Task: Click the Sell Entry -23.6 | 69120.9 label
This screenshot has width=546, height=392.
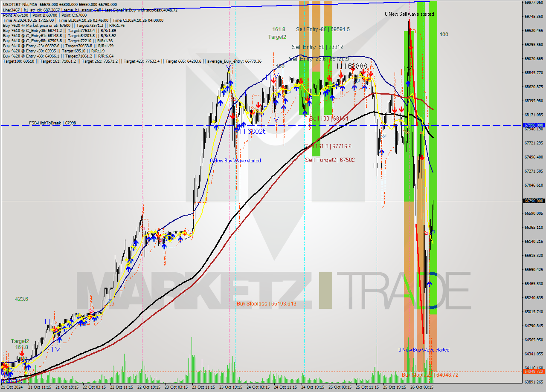Action: click(x=319, y=59)
